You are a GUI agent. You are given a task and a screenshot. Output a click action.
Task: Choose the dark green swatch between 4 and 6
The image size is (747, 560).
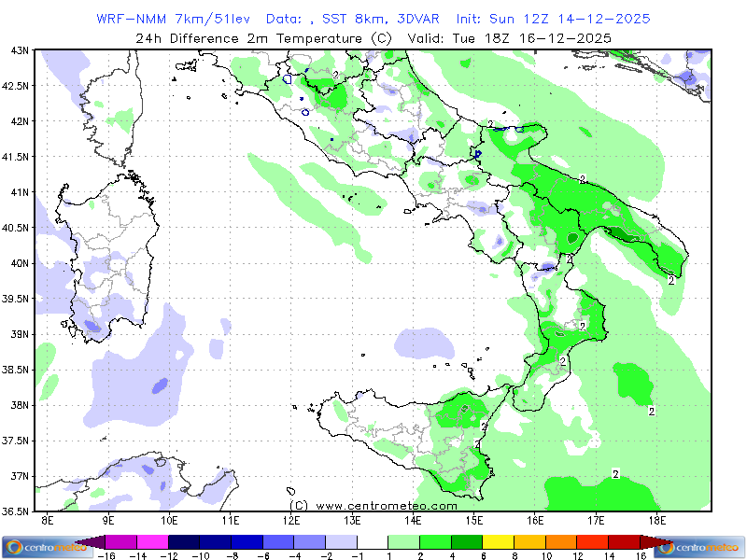coord(467,541)
